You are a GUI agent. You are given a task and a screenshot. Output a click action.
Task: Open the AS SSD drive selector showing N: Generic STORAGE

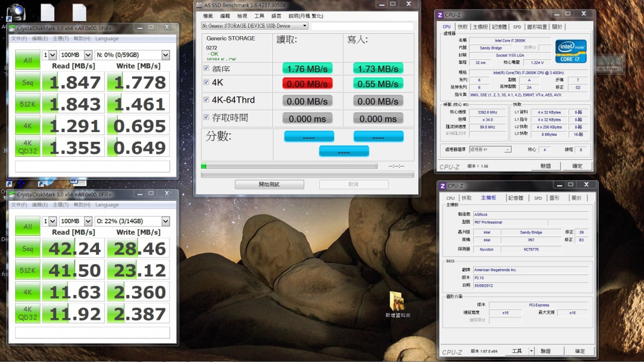pos(254,26)
